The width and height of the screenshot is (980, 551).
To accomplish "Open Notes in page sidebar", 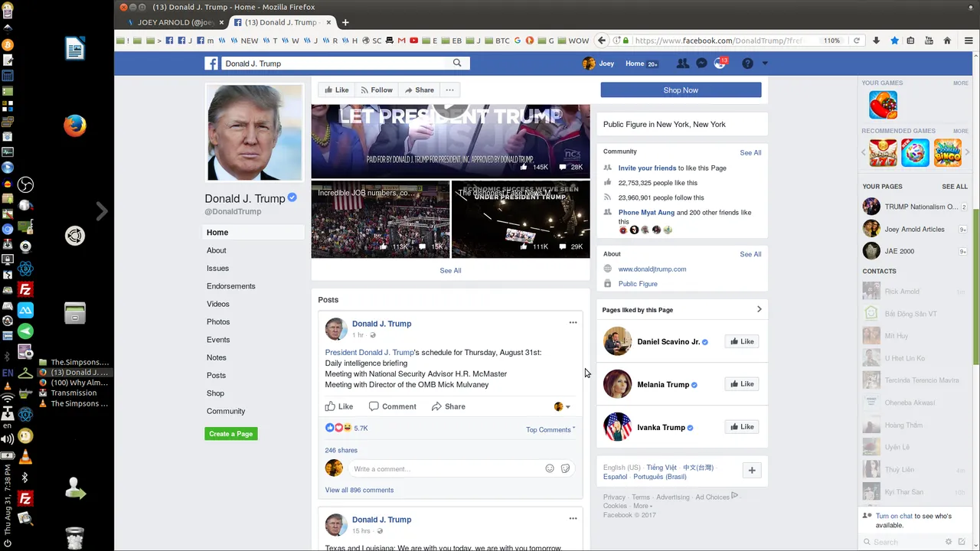I will [217, 357].
